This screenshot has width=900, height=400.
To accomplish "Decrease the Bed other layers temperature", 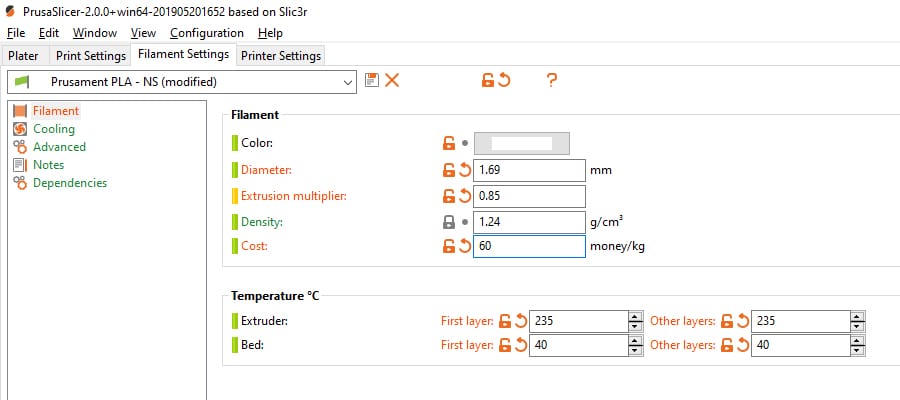I will pyautogui.click(x=856, y=350).
